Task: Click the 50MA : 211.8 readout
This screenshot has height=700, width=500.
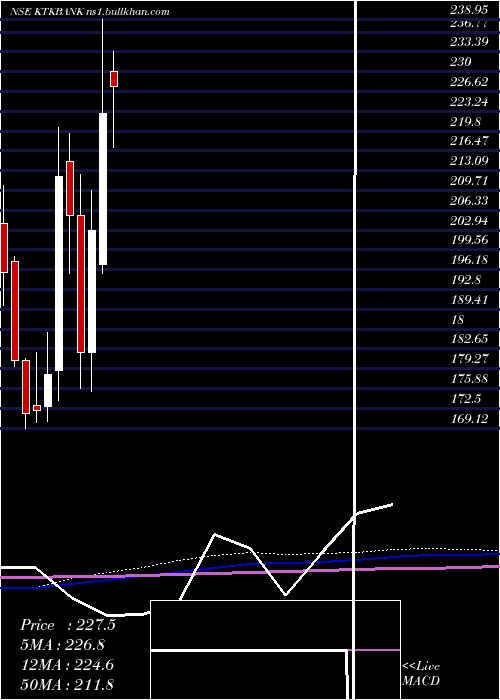Action: tap(68, 685)
